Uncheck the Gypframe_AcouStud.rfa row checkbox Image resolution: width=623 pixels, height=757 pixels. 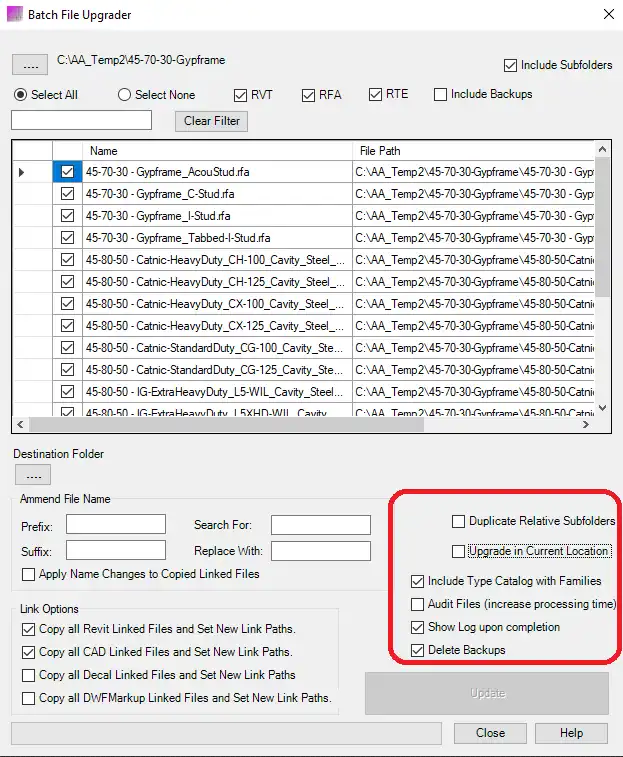coord(67,172)
